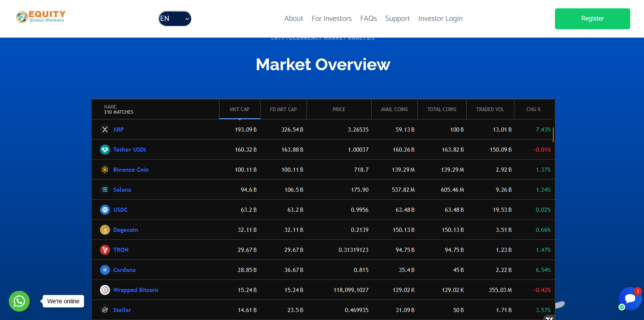The width and height of the screenshot is (644, 320).
Task: Click Cardano change 6.54%
Action: tap(543, 270)
